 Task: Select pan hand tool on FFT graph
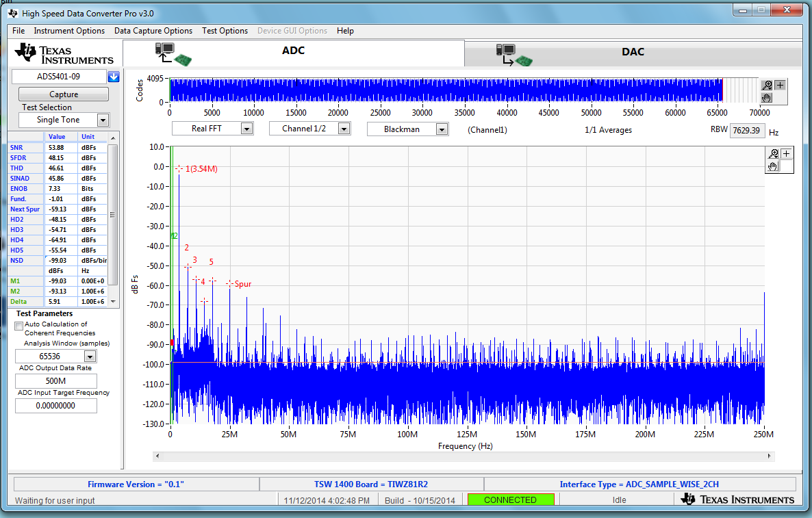[x=773, y=166]
